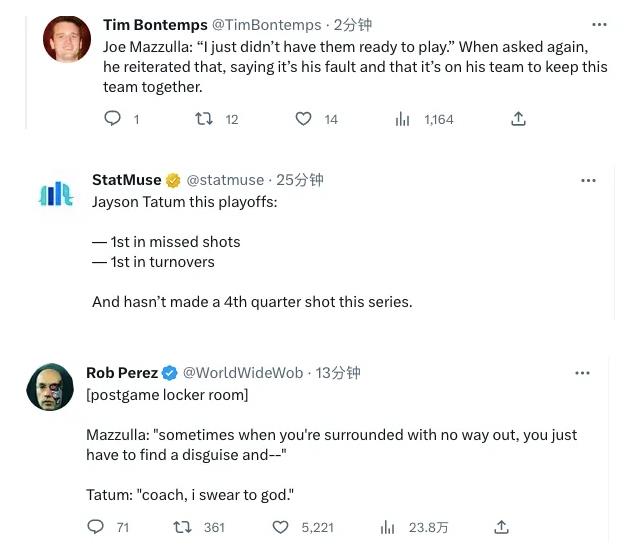Open more options on Rob Perez tweet
Viewport: 624px width, 549px height.
coord(582,373)
